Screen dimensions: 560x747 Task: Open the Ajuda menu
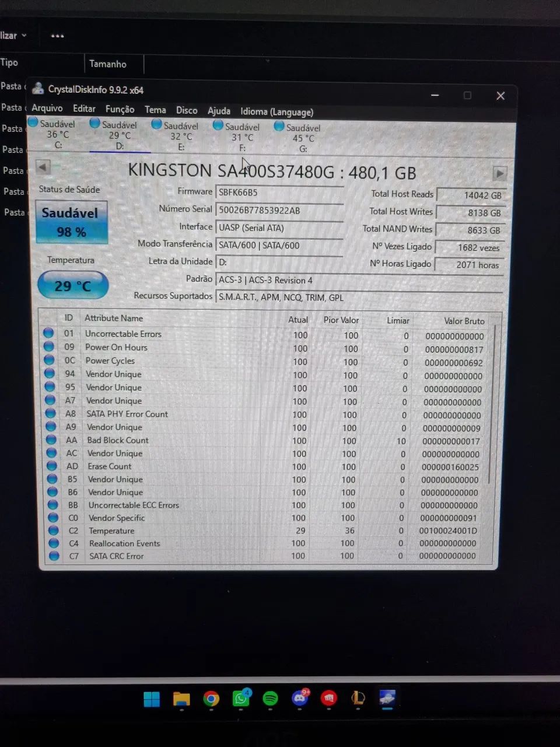tap(219, 111)
